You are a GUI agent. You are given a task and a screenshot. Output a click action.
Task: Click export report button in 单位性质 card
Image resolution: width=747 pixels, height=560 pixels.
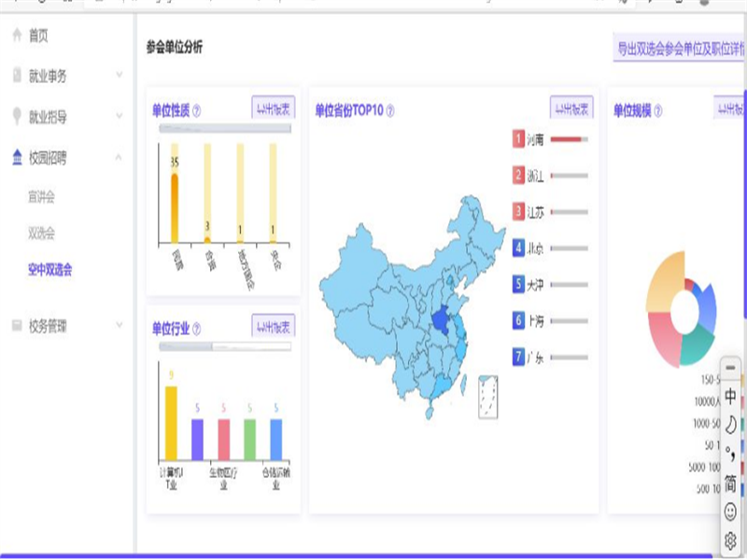coord(273,108)
